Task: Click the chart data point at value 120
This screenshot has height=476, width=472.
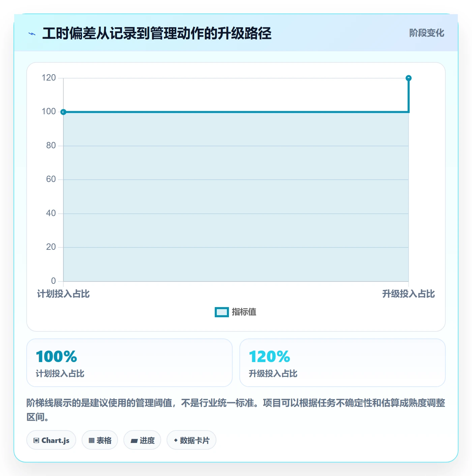Action: [x=409, y=78]
